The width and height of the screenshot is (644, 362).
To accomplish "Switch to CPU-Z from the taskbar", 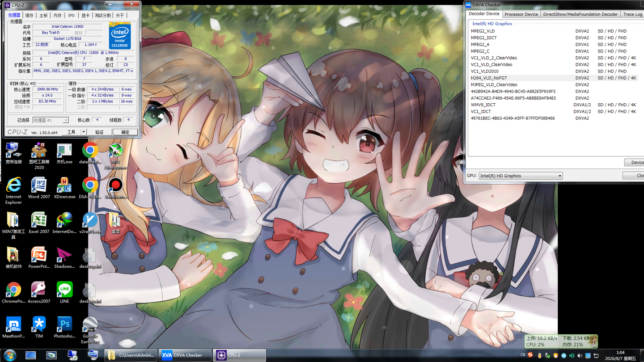I will (x=239, y=355).
